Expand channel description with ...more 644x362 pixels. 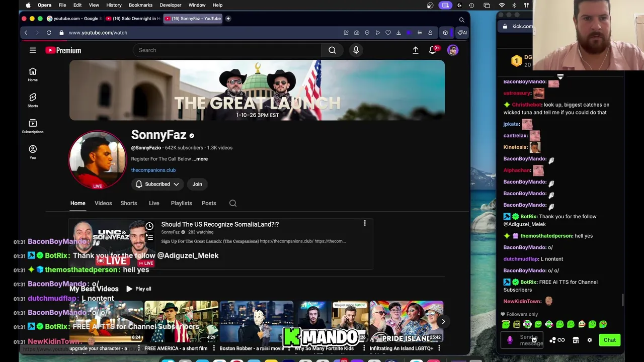(x=200, y=159)
